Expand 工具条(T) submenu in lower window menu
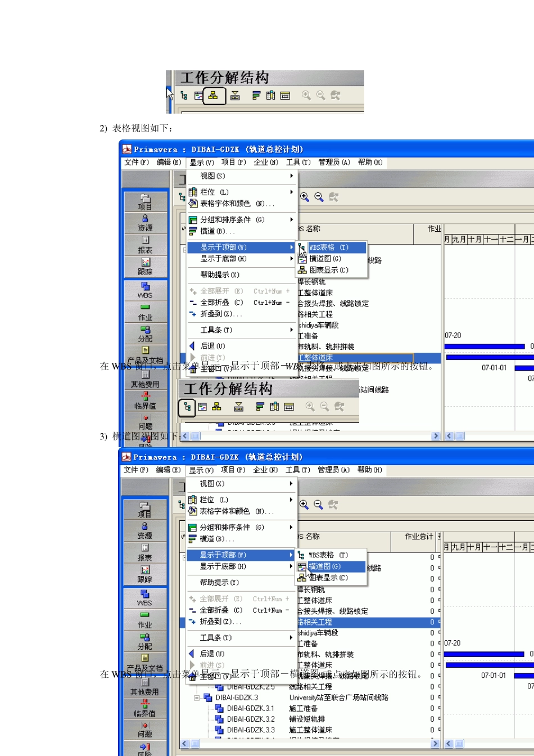 click(241, 638)
